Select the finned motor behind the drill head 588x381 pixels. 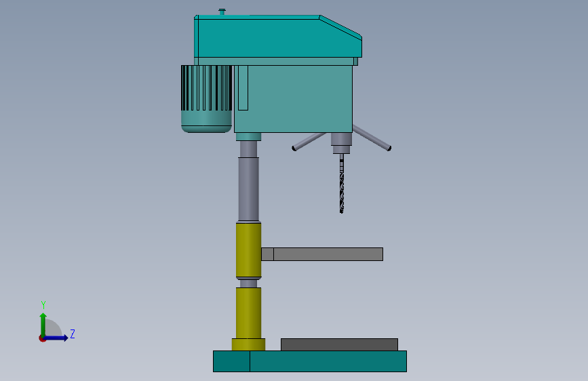pos(207,98)
